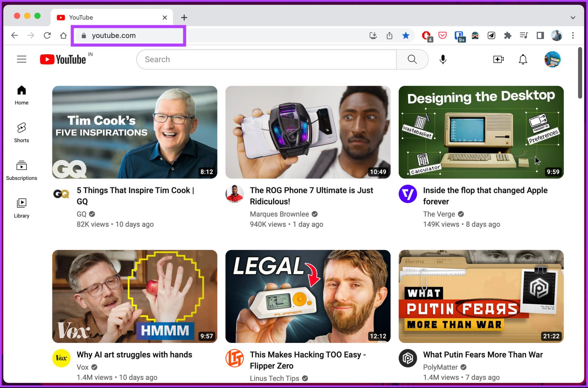Open the YouTube hamburger guide menu
The height and width of the screenshot is (388, 588).
point(21,59)
